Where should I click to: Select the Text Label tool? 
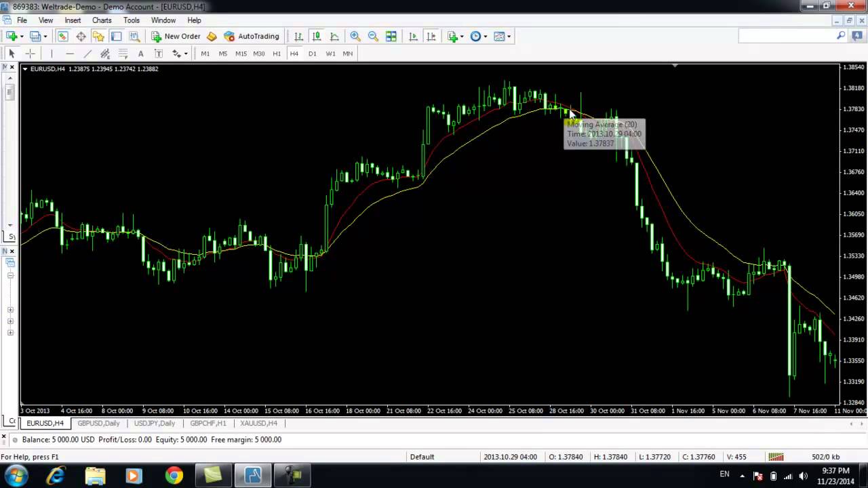point(158,54)
